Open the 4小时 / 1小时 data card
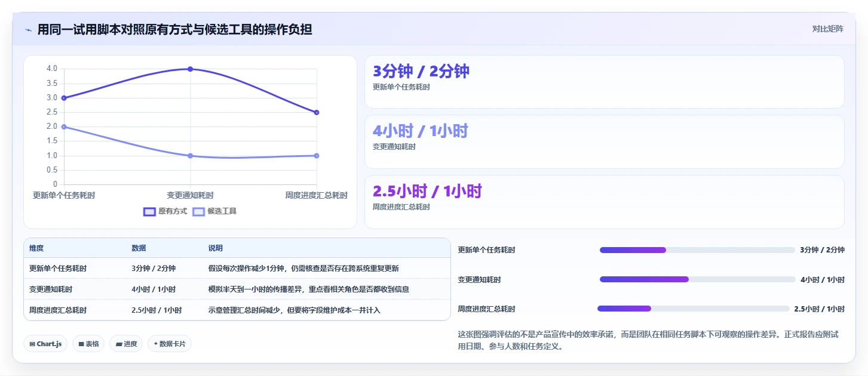Image resolution: width=868 pixels, height=376 pixels. [604, 141]
